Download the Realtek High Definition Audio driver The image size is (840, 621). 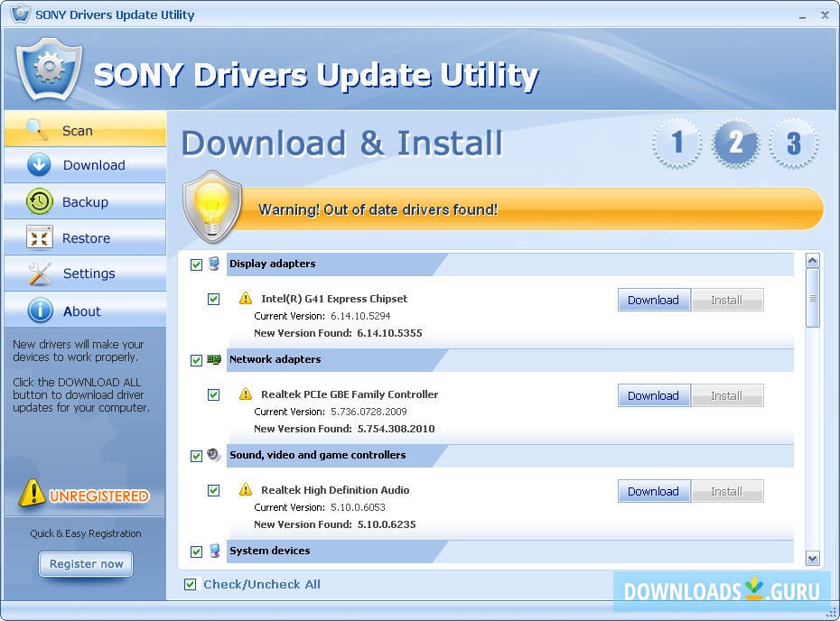click(654, 491)
